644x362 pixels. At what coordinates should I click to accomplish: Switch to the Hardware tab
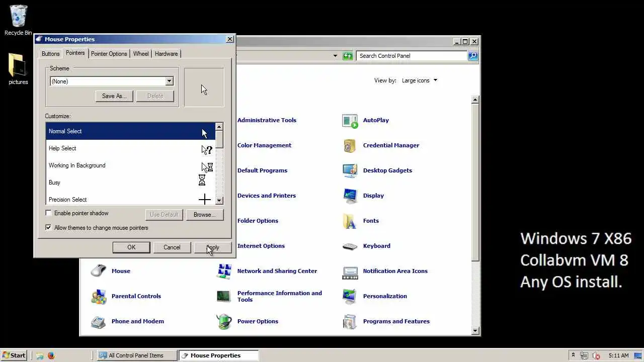[166, 54]
